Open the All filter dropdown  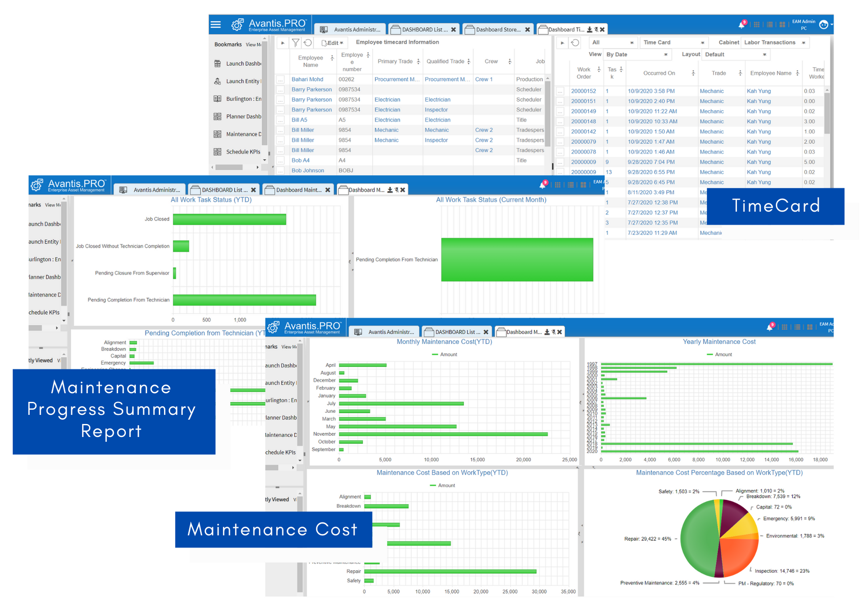[x=613, y=43]
